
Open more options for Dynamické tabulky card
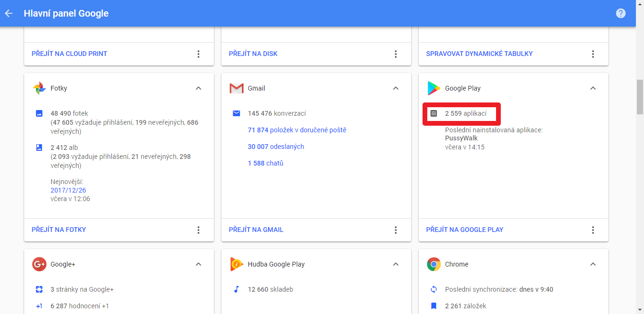pos(593,54)
